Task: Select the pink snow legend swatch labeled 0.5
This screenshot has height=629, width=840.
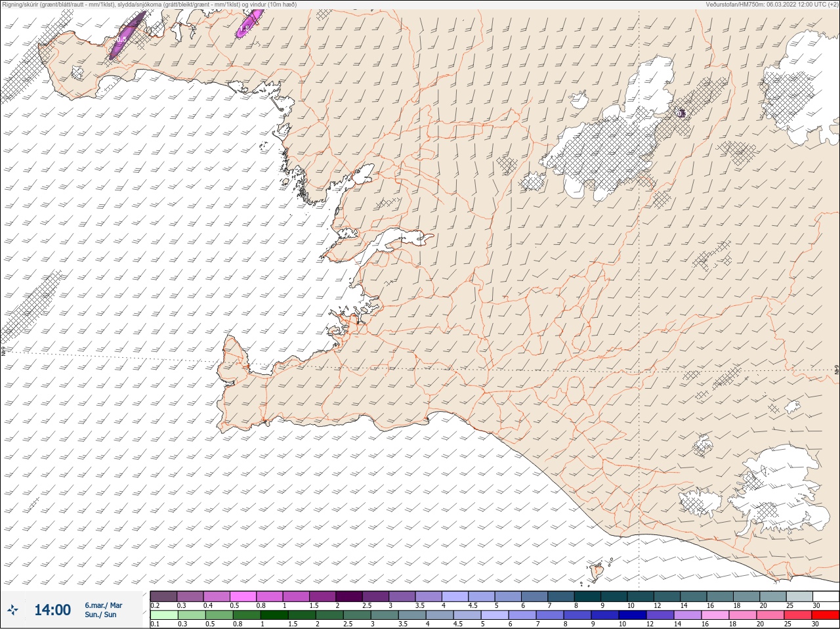Action: click(x=243, y=596)
